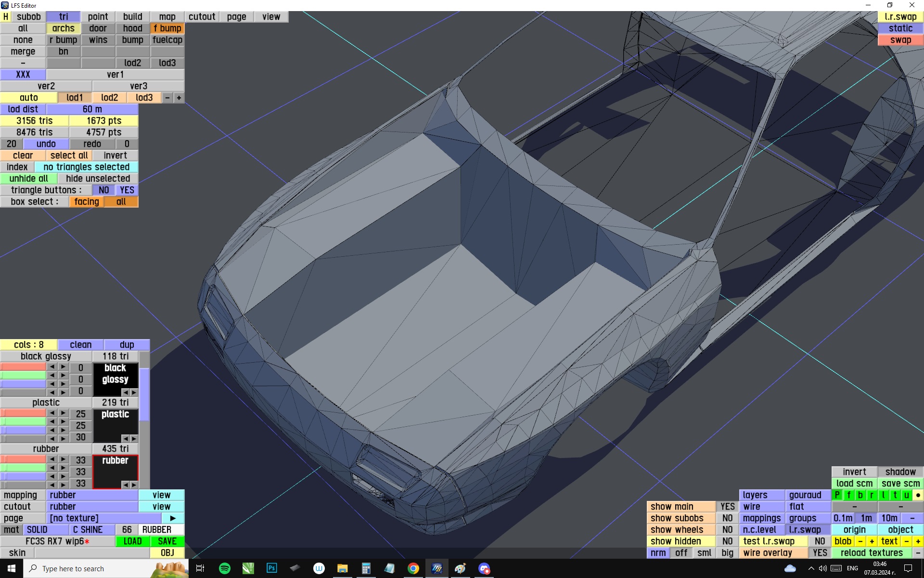Click the minus button beside text
This screenshot has height=578, width=924.
[x=907, y=541]
